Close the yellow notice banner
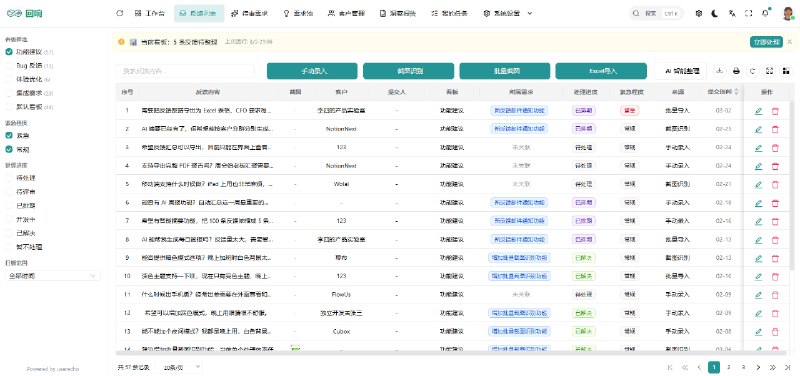 [x=789, y=41]
